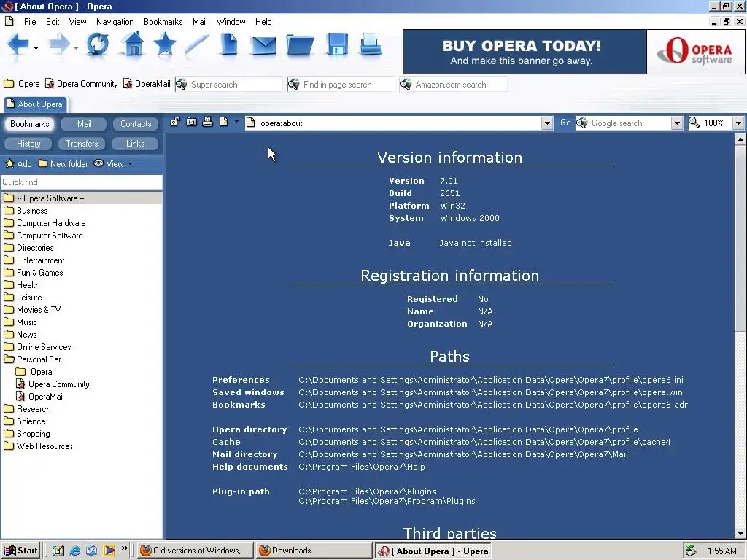747x560 pixels.
Task: Switch to the History panel
Action: coord(28,144)
